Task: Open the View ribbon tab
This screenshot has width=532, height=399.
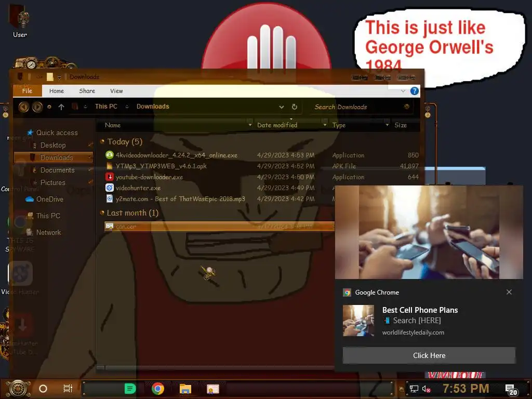Action: (x=116, y=91)
